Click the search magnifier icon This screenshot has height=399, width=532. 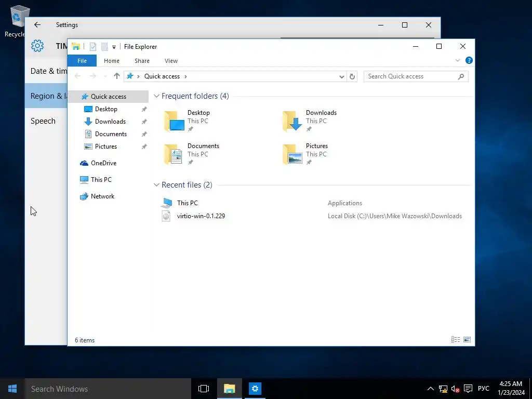coord(461,76)
